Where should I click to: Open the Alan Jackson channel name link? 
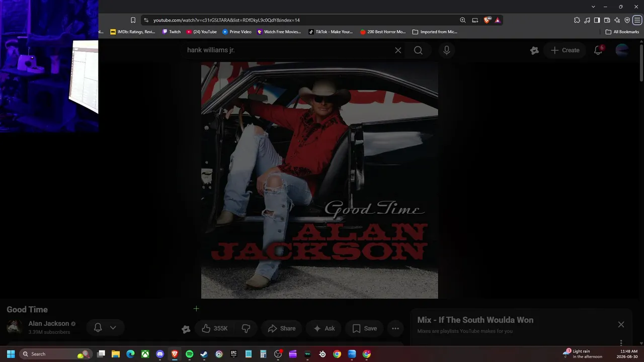pos(49,324)
